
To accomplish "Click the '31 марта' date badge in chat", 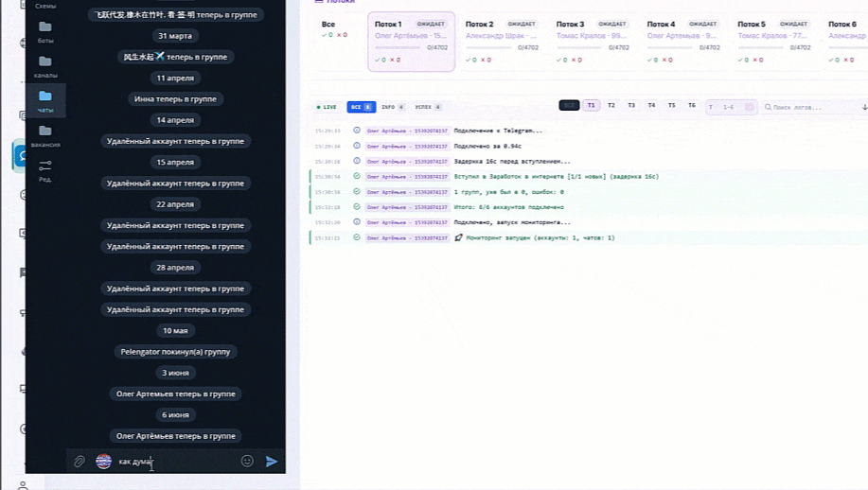I will click(175, 36).
